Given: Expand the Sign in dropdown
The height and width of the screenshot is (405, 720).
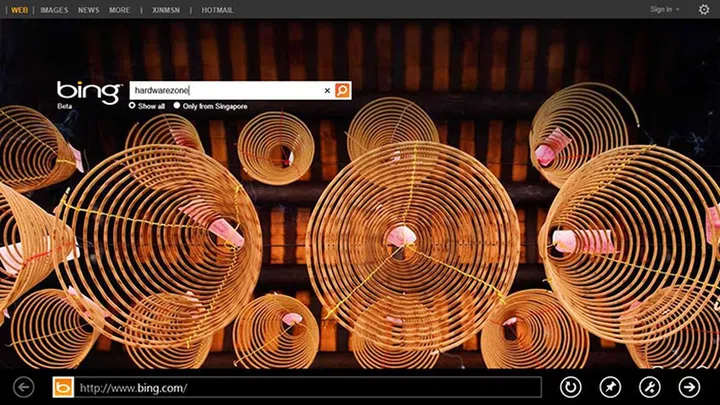Looking at the screenshot, I should click(664, 9).
